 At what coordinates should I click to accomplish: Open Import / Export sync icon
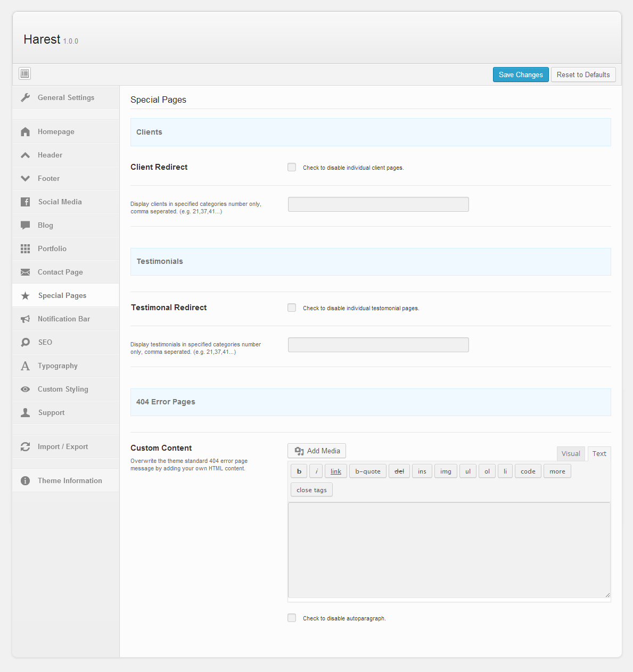(25, 446)
